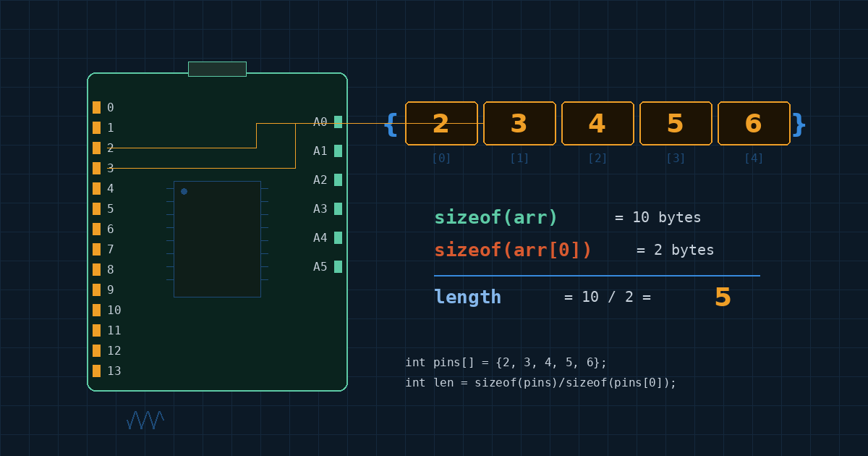Viewport: 868px width, 456px height.
Task: Select the orange pad of pin 3
Action: coord(96,168)
